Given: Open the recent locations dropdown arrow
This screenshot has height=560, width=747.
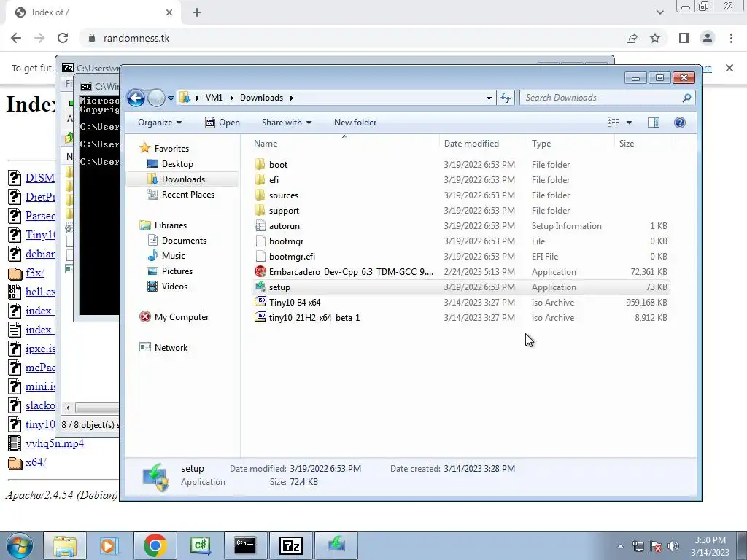Looking at the screenshot, I should (x=171, y=98).
